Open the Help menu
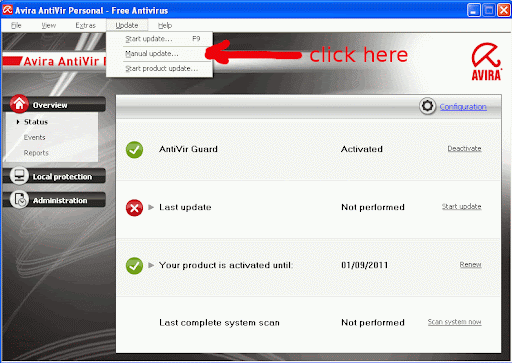Screen dimensions: 512x363 (x=165, y=25)
